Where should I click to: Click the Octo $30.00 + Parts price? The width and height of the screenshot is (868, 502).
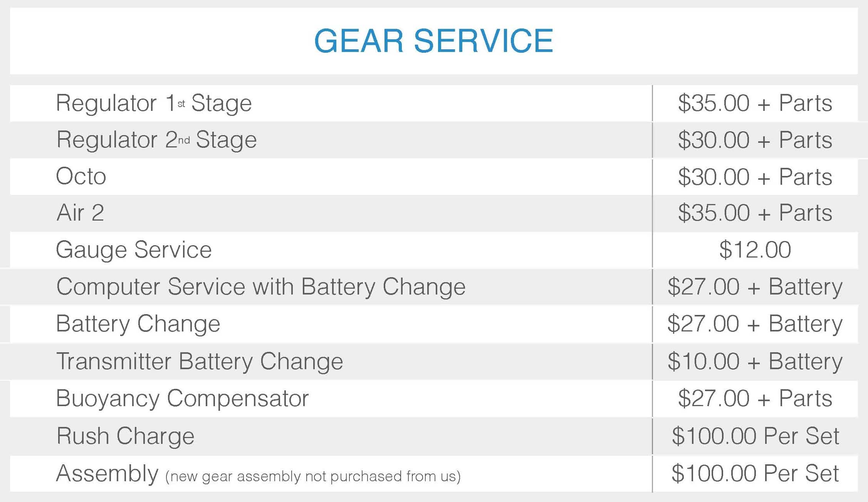pyautogui.click(x=755, y=177)
